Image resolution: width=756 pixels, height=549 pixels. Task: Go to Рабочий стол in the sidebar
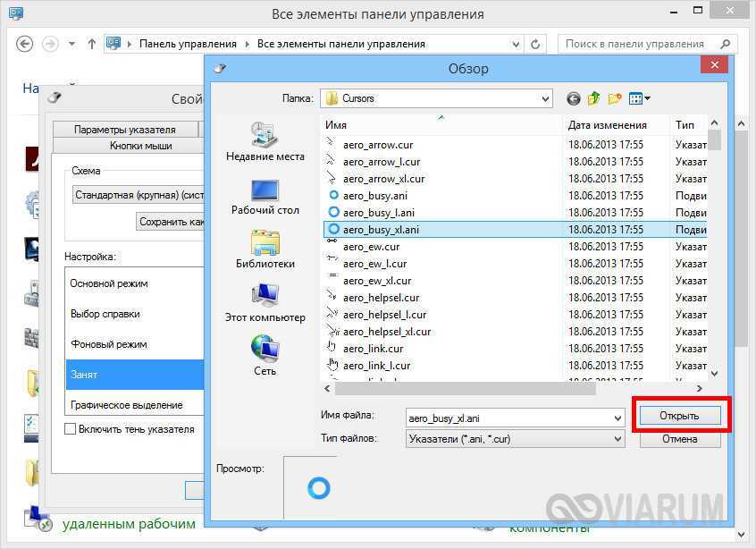(x=265, y=195)
